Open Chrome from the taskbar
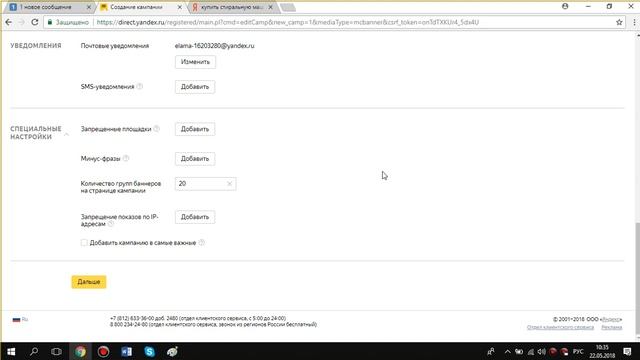The image size is (640, 360). [x=80, y=351]
